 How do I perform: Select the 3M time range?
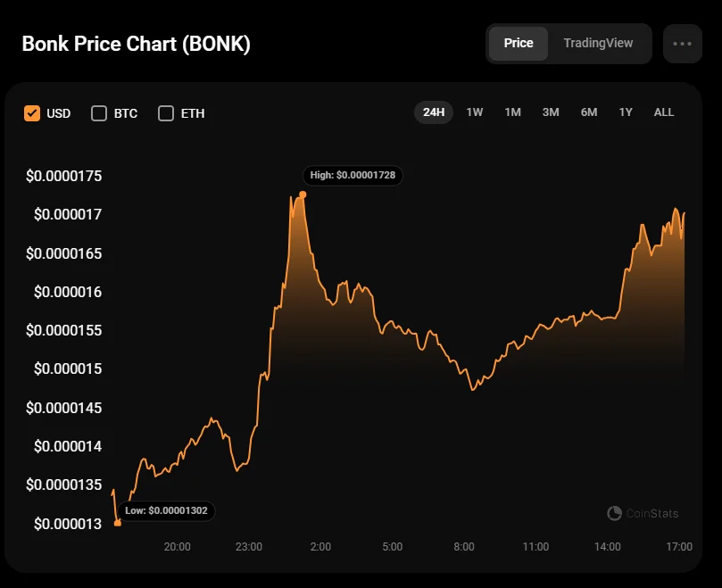(551, 112)
